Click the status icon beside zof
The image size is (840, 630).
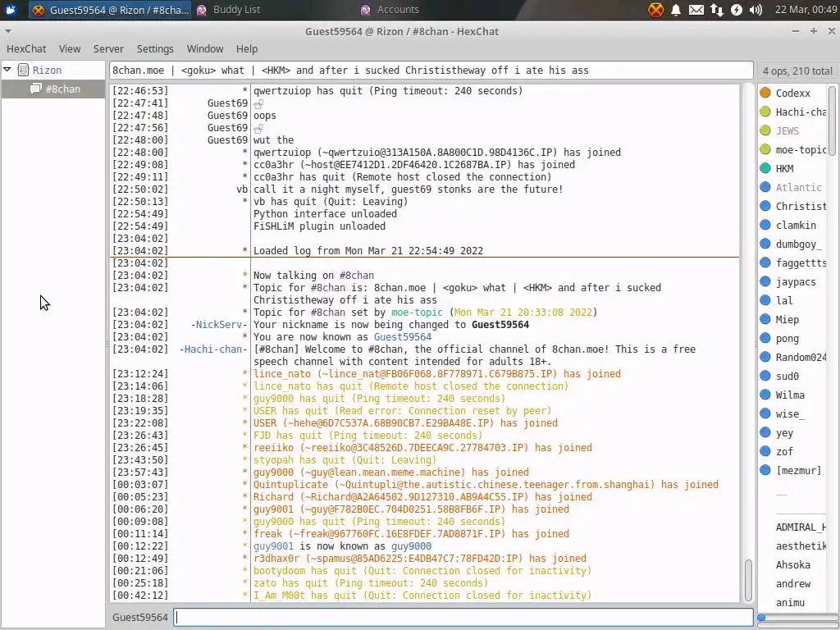coord(765,451)
